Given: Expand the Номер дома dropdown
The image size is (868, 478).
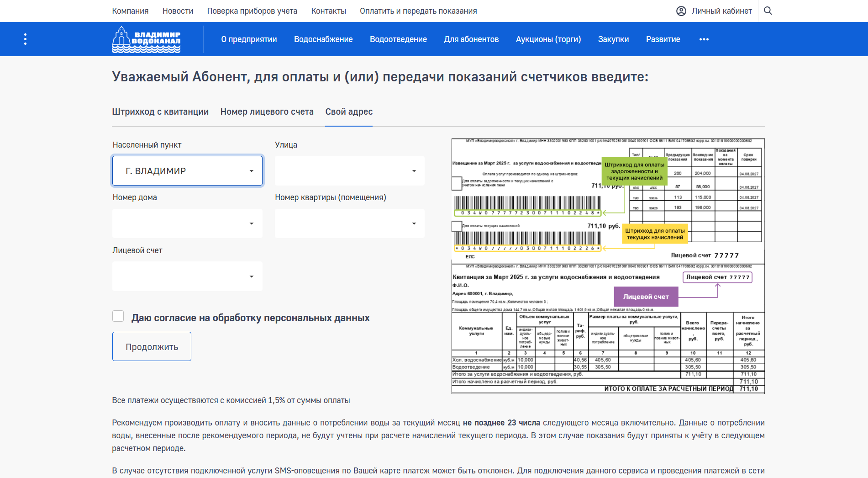Looking at the screenshot, I should pyautogui.click(x=187, y=223).
